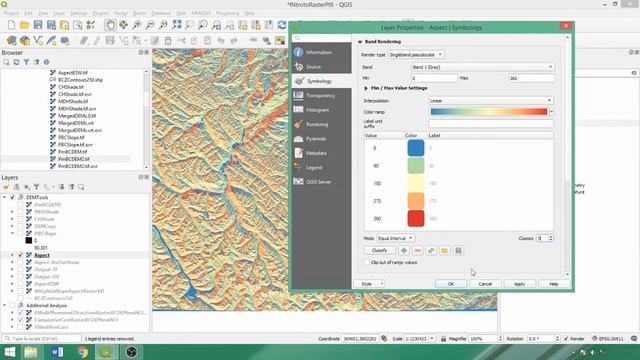
Task: Click the green plus Add Class icon
Action: coord(404,251)
